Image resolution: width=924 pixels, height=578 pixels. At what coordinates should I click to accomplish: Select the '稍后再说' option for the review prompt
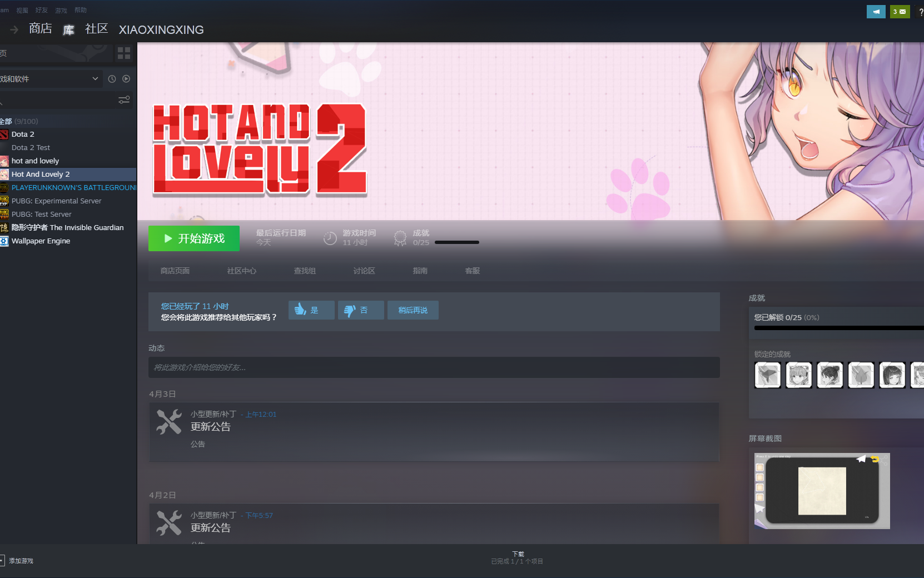[413, 310]
